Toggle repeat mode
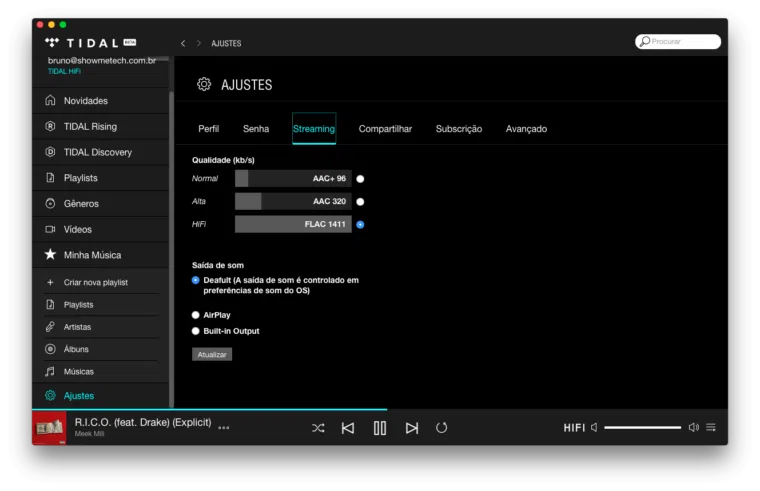Image resolution: width=760 pixels, height=491 pixels. click(441, 428)
